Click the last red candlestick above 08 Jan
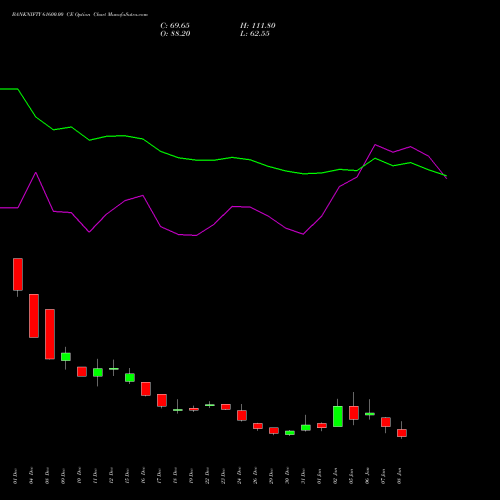The width and height of the screenshot is (500, 500). point(402,433)
